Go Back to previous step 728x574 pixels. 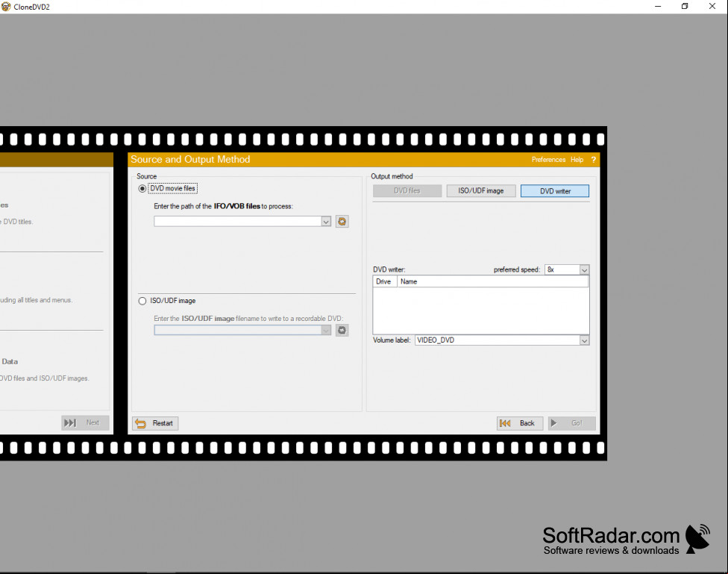point(520,423)
